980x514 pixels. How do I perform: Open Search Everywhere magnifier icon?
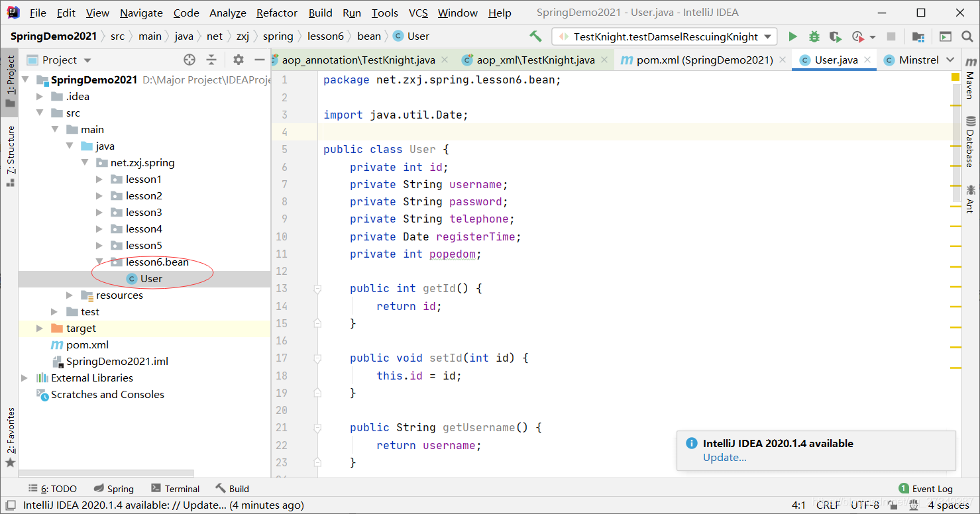[967, 36]
